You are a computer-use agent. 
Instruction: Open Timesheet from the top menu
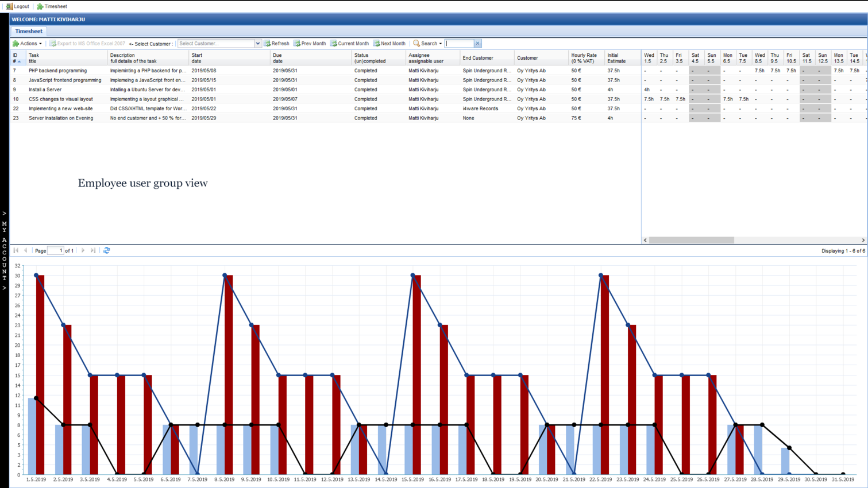(x=52, y=6)
